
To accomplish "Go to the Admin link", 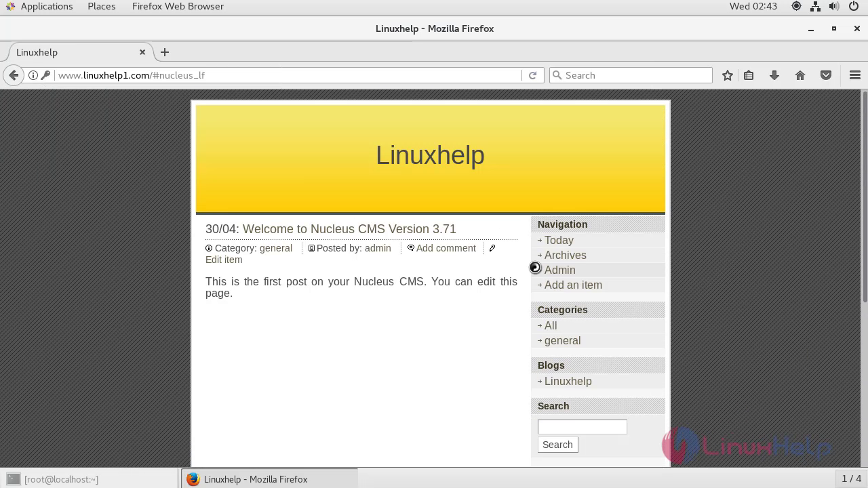I will tap(560, 270).
